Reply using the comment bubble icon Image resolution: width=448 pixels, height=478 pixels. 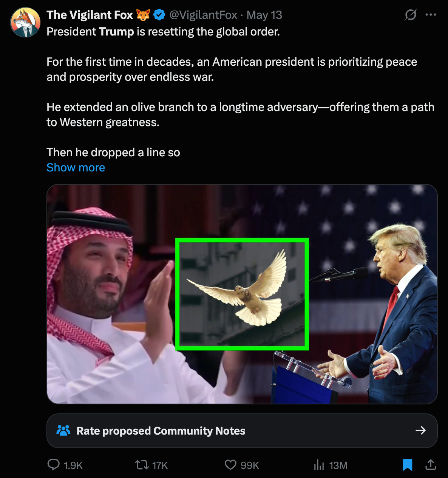pos(53,465)
